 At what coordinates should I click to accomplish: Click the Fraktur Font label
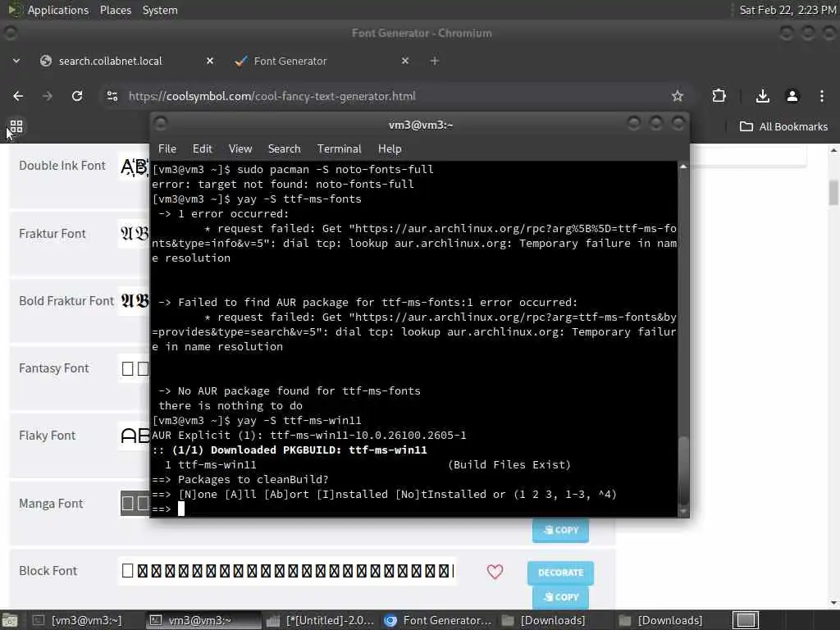tap(52, 234)
